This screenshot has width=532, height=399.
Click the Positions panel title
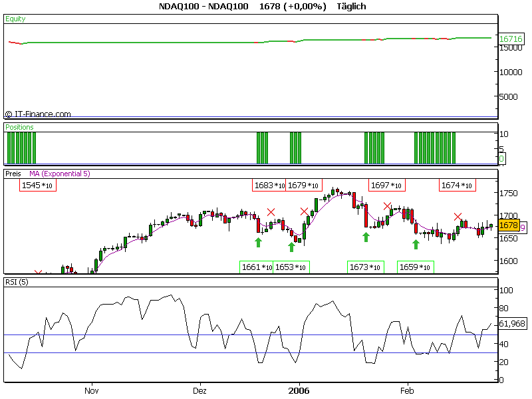[19, 127]
